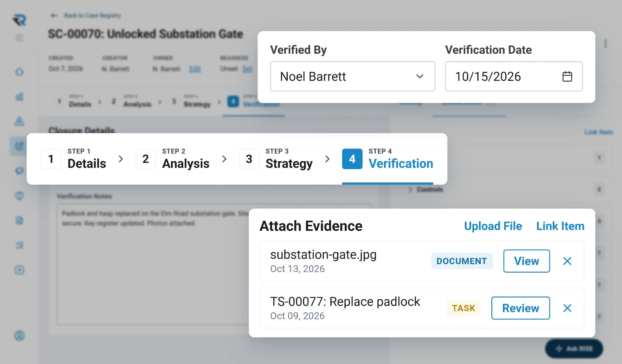The height and width of the screenshot is (364, 622).
Task: Open the home icon in the sidebar
Action: click(19, 72)
